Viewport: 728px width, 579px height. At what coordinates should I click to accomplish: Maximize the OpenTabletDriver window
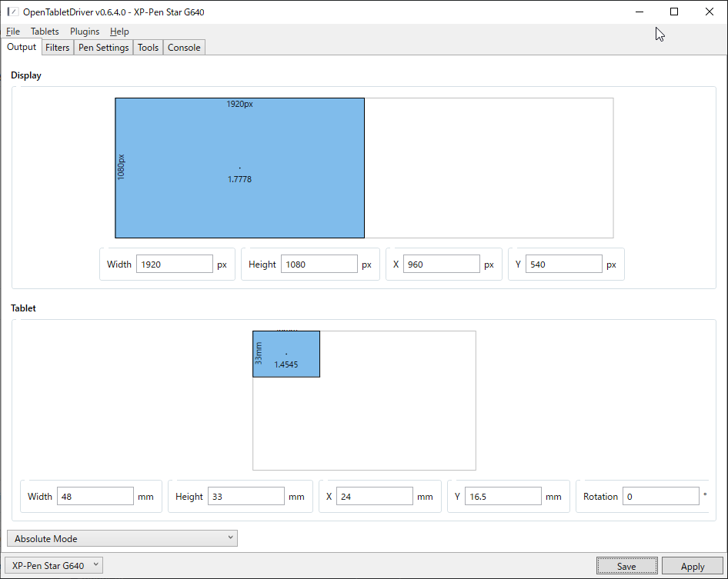pos(674,12)
